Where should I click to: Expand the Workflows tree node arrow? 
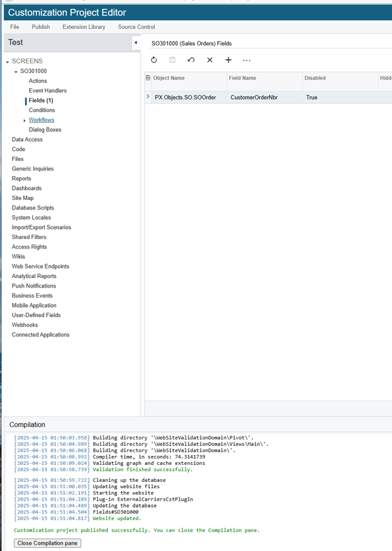pos(25,121)
